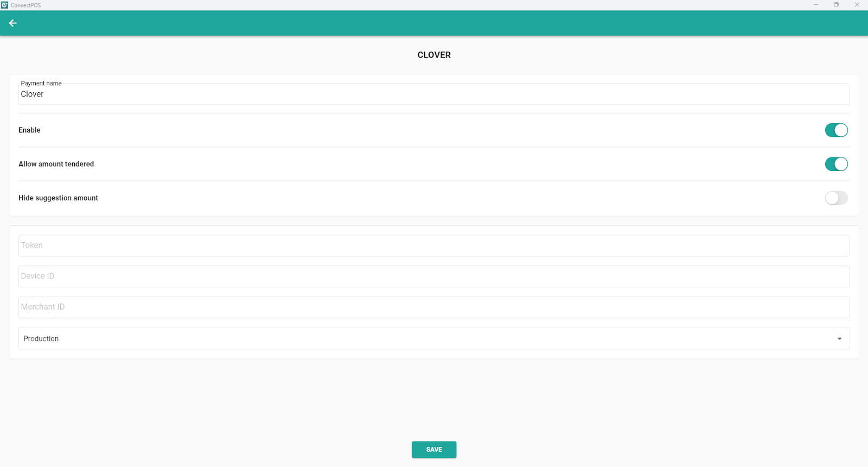Close the ConnectPOS window
Screen dimensions: 868x467
pyautogui.click(x=857, y=5)
